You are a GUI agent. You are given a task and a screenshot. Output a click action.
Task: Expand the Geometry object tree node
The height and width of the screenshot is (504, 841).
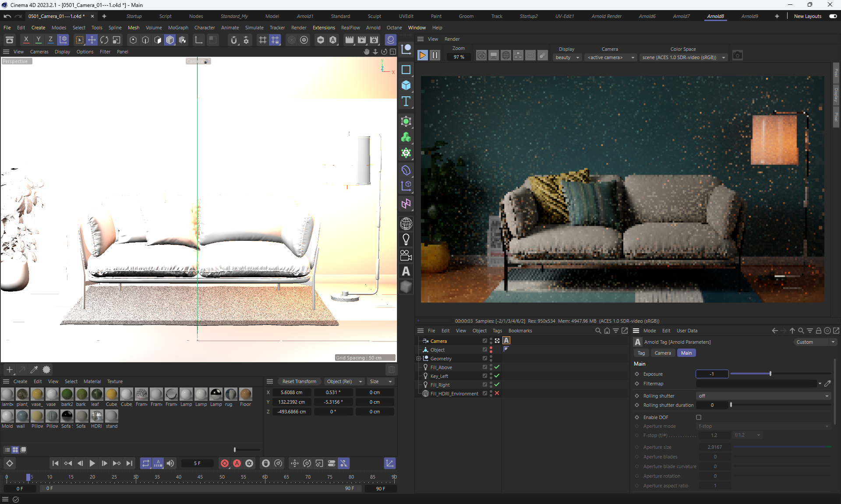(419, 358)
